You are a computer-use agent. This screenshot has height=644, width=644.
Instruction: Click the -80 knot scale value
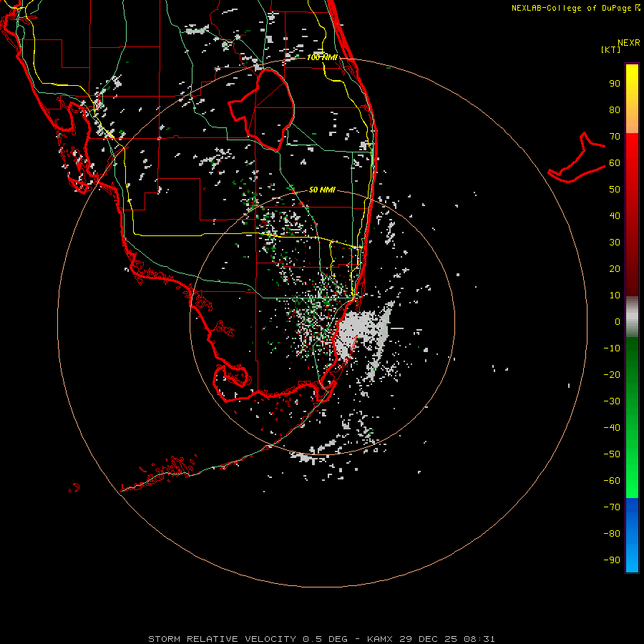click(x=612, y=534)
